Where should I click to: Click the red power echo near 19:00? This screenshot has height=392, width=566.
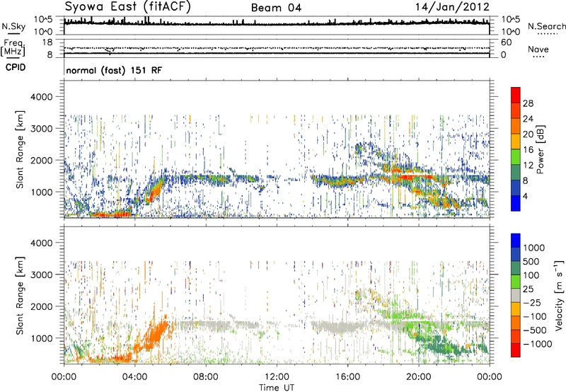[410, 176]
